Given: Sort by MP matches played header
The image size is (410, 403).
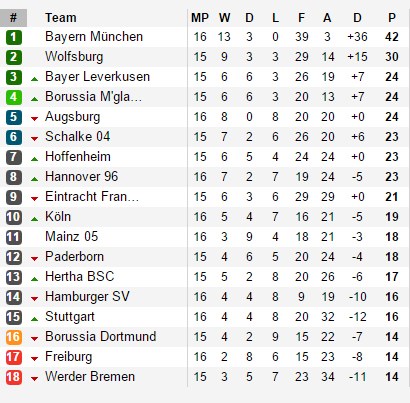Looking at the screenshot, I should pos(200,18).
